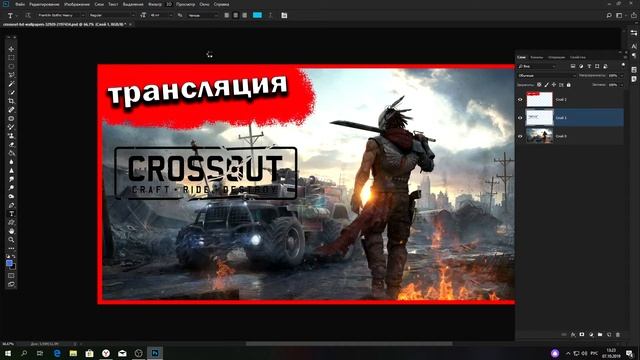Change screen mode at toolbox bottom
Viewport: 640px width, 360px height.
coord(11,284)
